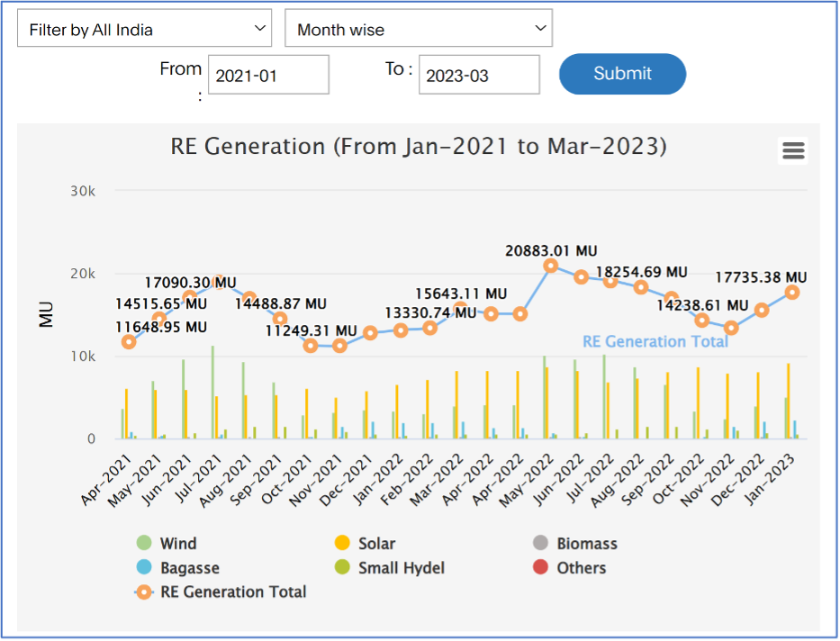This screenshot has height=641, width=840.
Task: Open the chart hamburger context menu
Action: (x=792, y=150)
